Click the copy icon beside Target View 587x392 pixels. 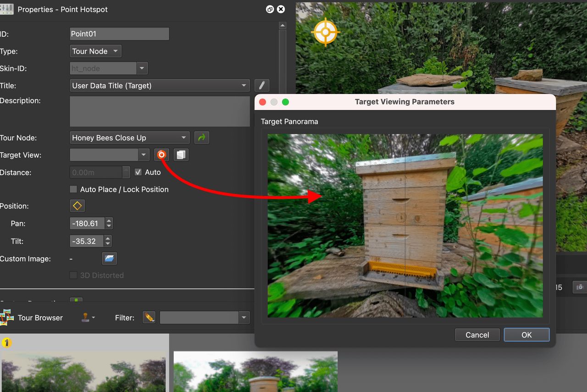181,155
